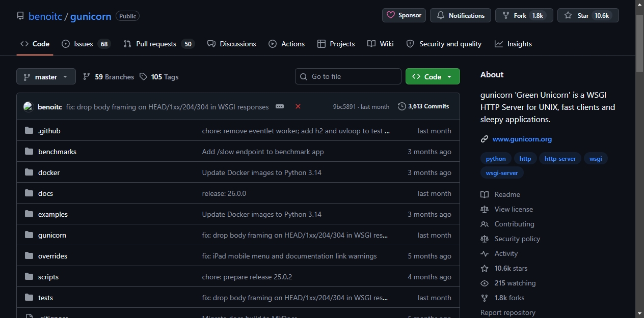The height and width of the screenshot is (318, 644).
Task: Open the Actions tab
Action: [x=286, y=44]
